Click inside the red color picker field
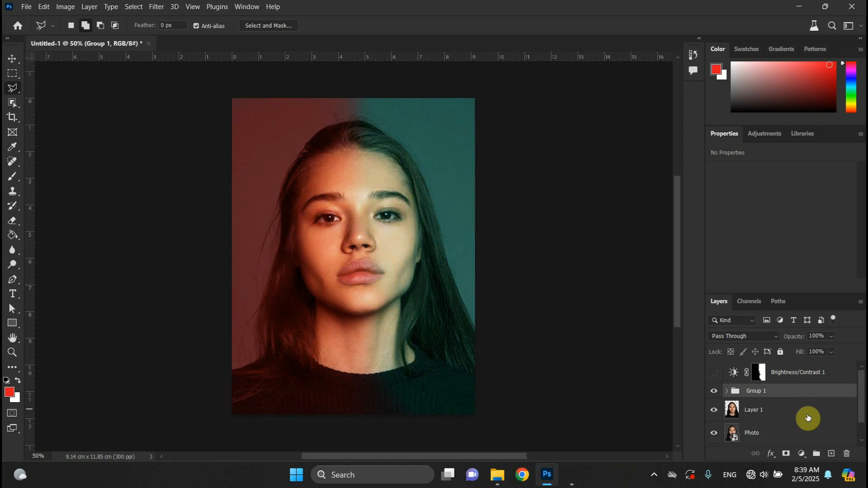This screenshot has width=868, height=488. (783, 87)
